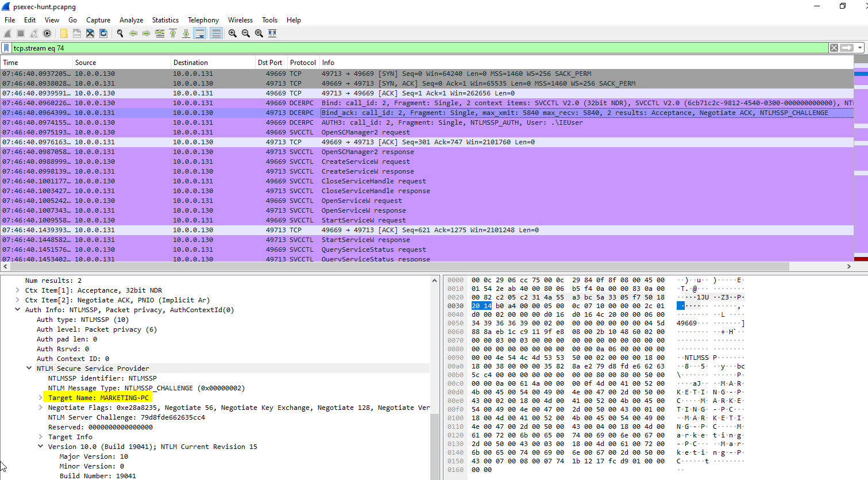The width and height of the screenshot is (868, 480).
Task: Open display filter history dropdown
Action: pyautogui.click(x=860, y=48)
